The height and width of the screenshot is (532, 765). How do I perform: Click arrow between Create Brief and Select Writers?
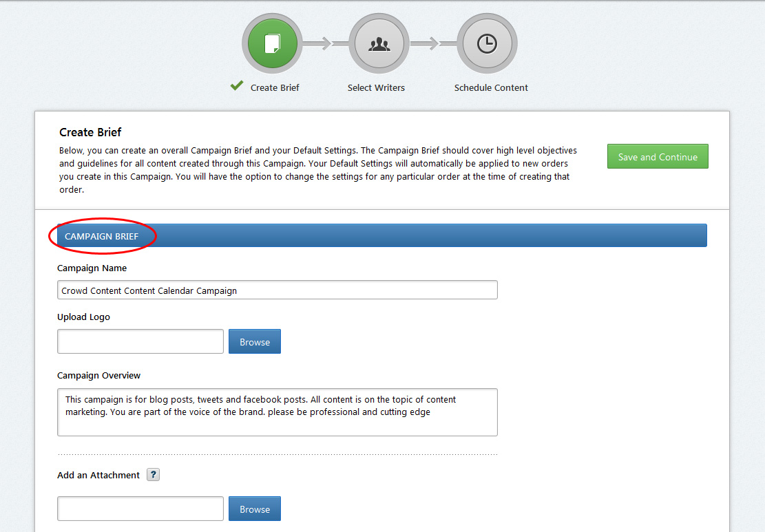(x=325, y=44)
